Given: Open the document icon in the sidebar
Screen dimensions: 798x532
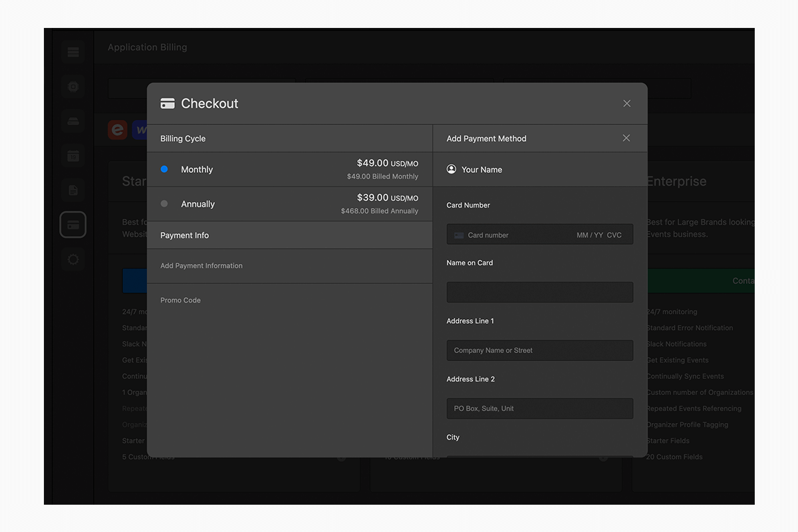Looking at the screenshot, I should click(x=73, y=190).
